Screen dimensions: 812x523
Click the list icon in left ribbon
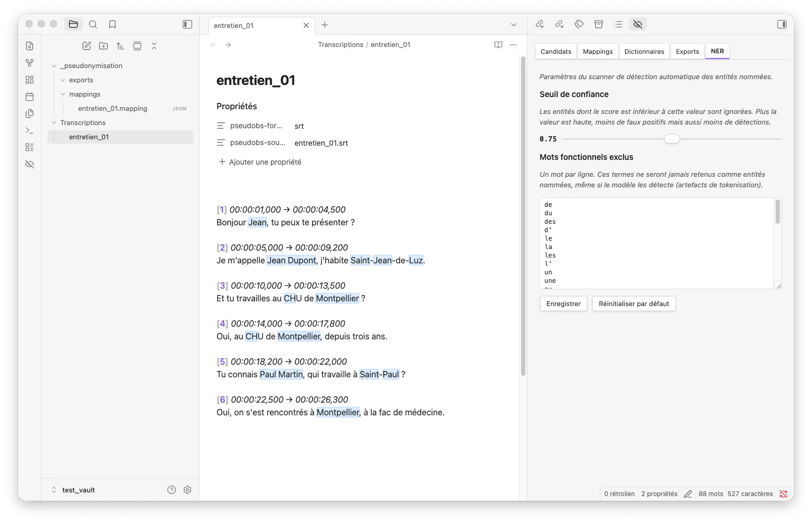[x=30, y=147]
